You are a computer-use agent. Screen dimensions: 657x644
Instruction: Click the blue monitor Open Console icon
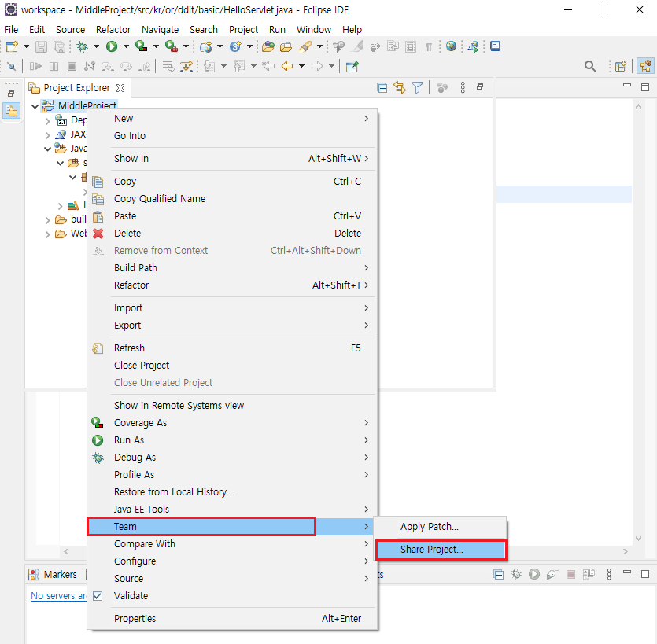pyautogui.click(x=495, y=46)
